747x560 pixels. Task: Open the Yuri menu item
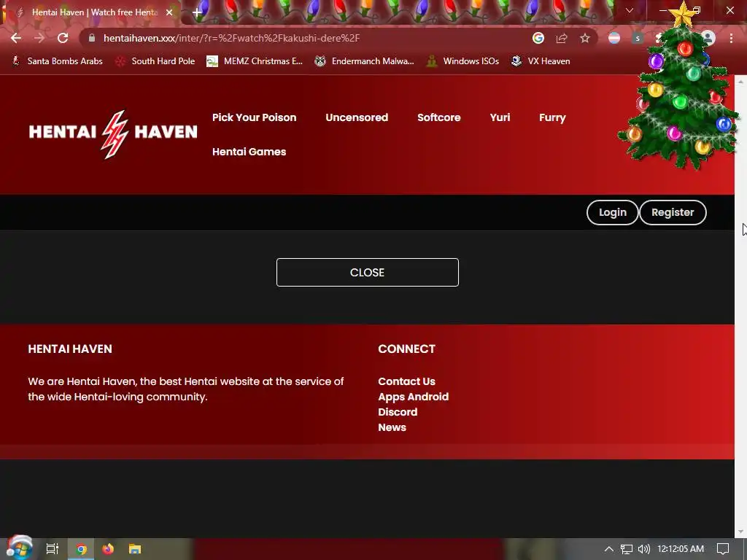pos(500,117)
